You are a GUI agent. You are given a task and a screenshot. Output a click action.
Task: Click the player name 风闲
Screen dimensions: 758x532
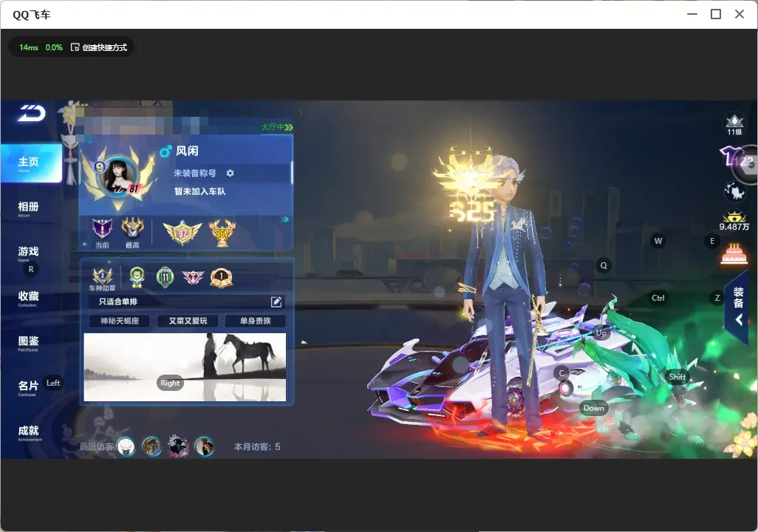(187, 151)
